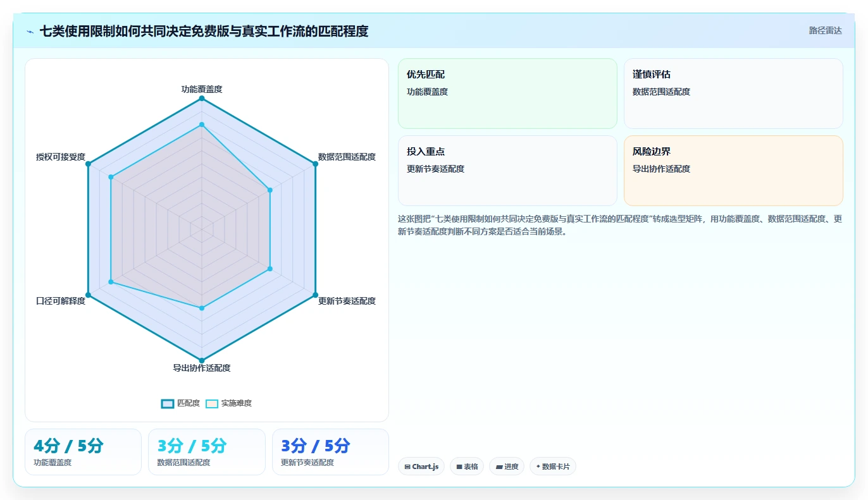Click the 更新节奏适配度 radar axis label

tap(347, 301)
